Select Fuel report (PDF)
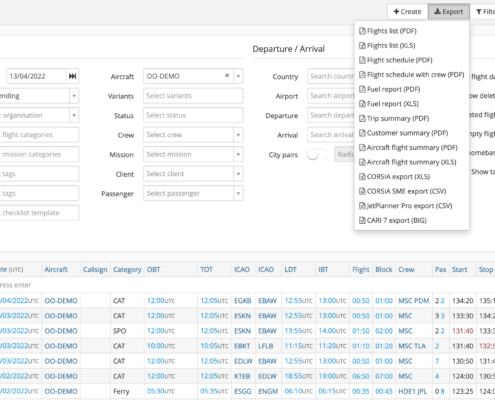 coord(389,89)
